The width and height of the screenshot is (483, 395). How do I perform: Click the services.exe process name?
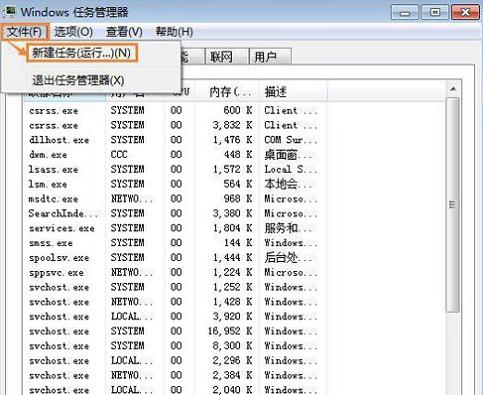[62, 228]
